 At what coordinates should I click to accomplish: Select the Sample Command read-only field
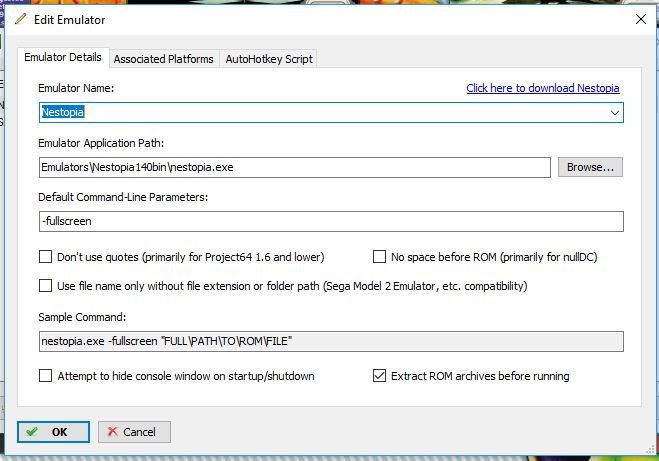331,341
